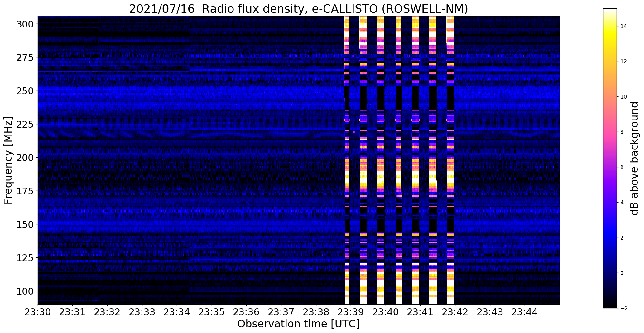
Task: Click the 200 frequency tick label
Action: (x=25, y=158)
